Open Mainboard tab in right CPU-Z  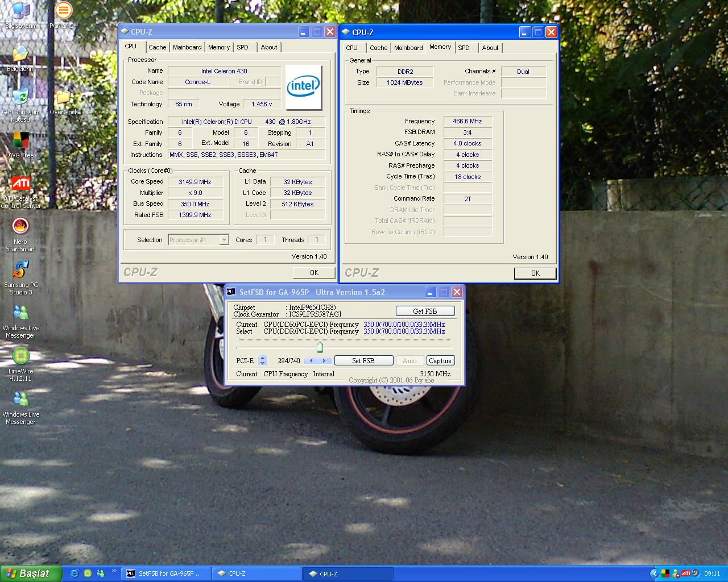click(408, 48)
